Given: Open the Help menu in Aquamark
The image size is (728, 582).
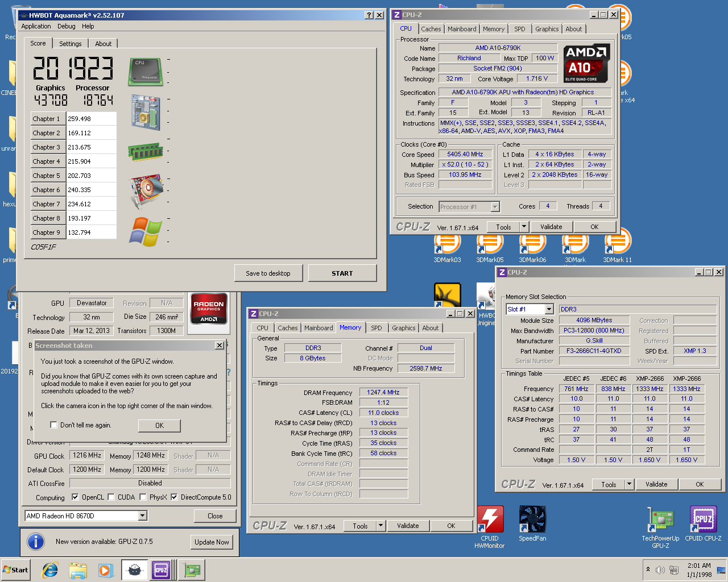Looking at the screenshot, I should (88, 26).
